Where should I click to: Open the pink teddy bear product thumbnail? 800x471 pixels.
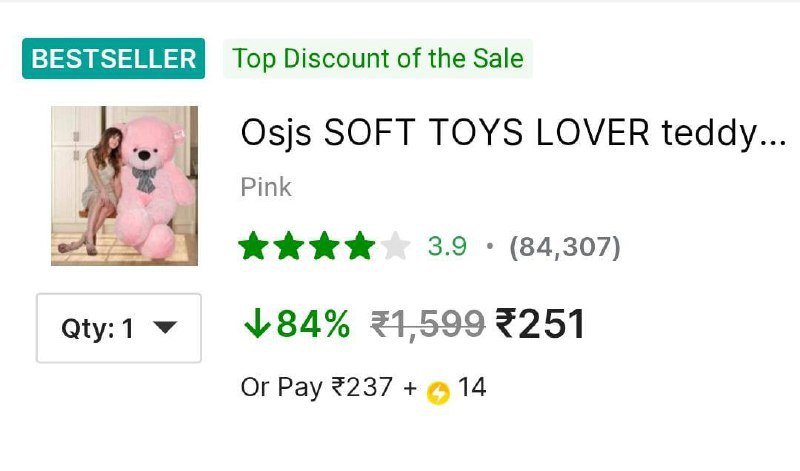pyautogui.click(x=125, y=185)
